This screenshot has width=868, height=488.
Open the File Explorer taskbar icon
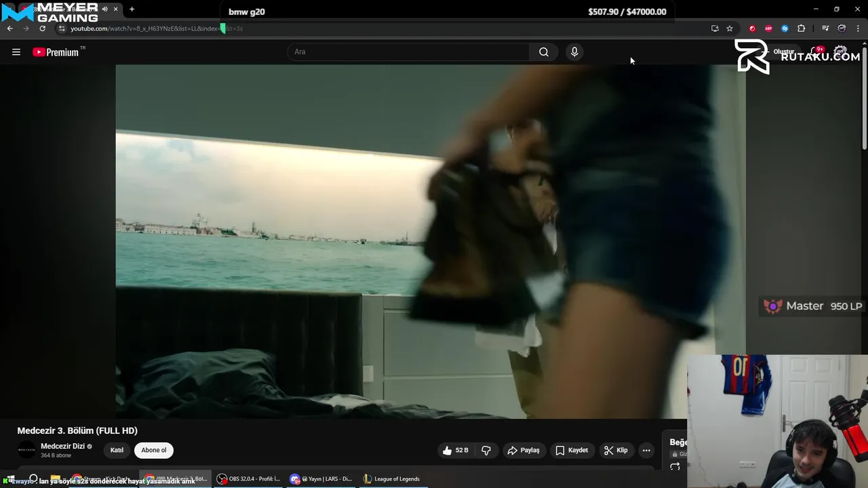click(55, 479)
